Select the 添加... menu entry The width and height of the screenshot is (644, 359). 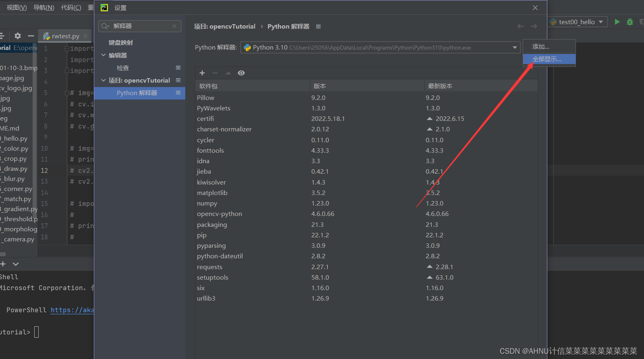(x=549, y=47)
